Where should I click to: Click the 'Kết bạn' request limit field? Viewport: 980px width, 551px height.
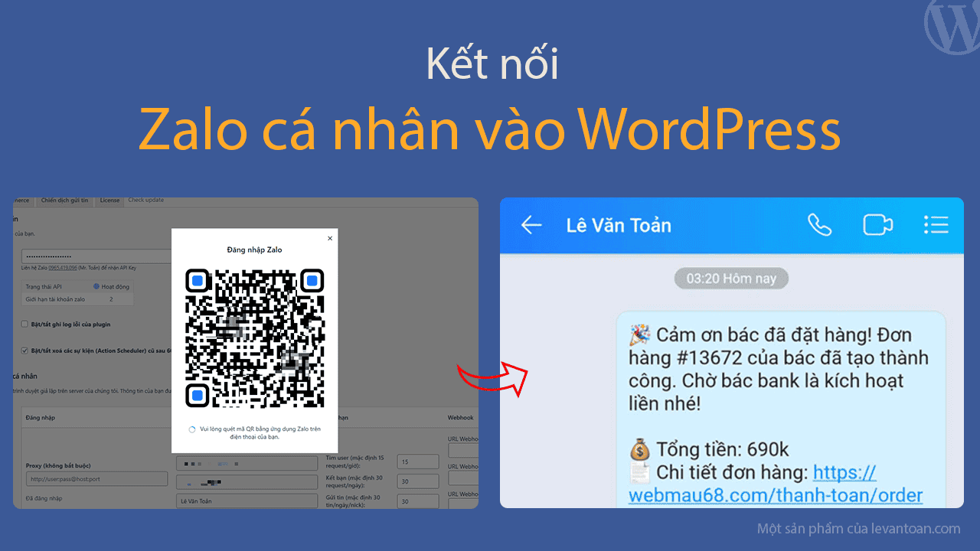[419, 482]
